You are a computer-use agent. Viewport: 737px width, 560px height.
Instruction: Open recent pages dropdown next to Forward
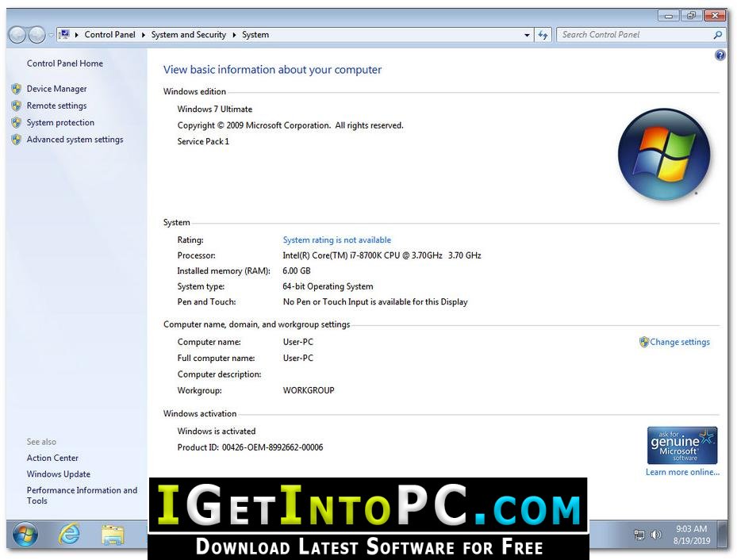(x=50, y=35)
